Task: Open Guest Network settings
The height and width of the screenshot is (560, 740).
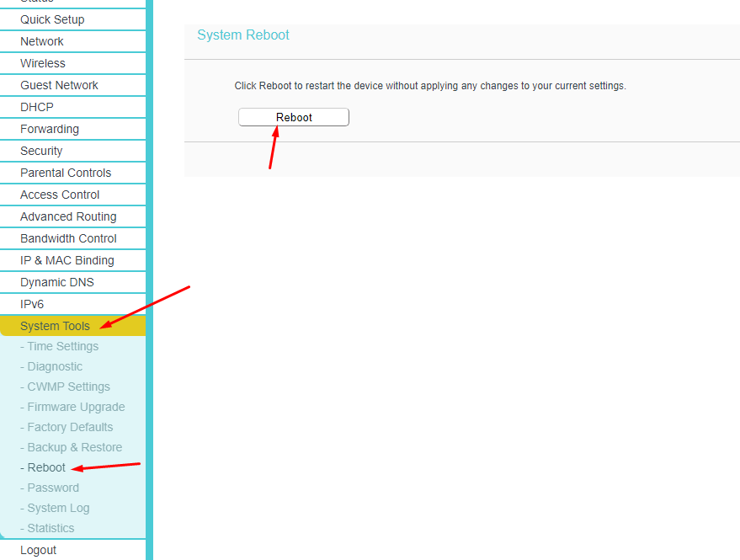Action: pyautogui.click(x=58, y=84)
